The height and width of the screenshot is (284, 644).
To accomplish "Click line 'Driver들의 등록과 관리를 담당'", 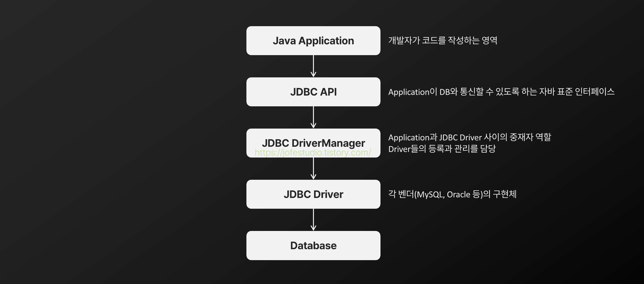I will click(x=442, y=149).
